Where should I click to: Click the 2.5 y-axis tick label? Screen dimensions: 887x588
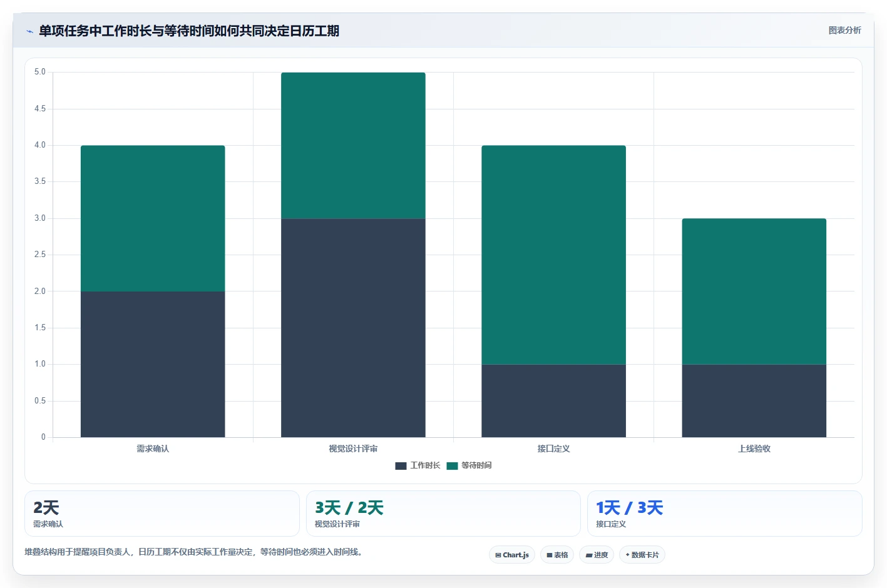(x=40, y=255)
